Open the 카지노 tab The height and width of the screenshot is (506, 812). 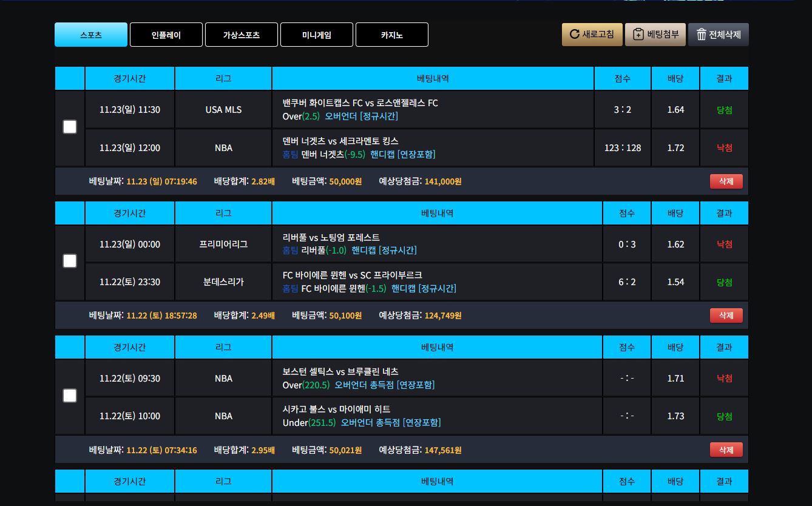[392, 35]
